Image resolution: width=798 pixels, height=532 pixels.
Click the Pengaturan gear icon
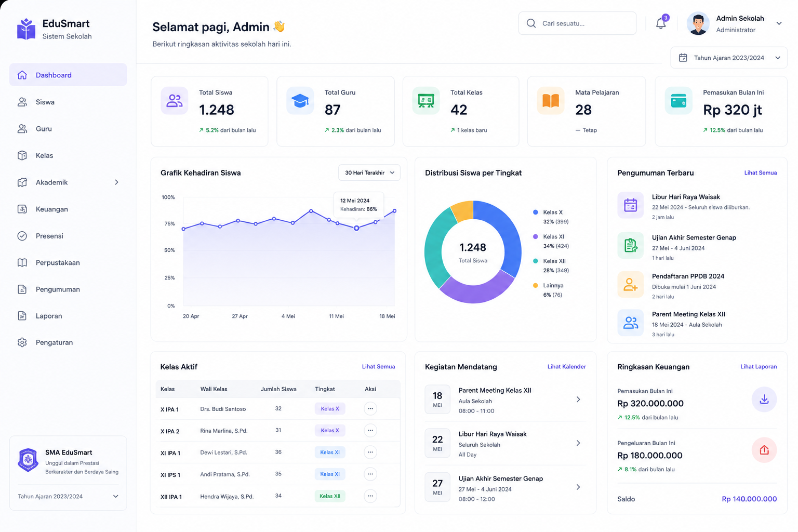tap(22, 342)
